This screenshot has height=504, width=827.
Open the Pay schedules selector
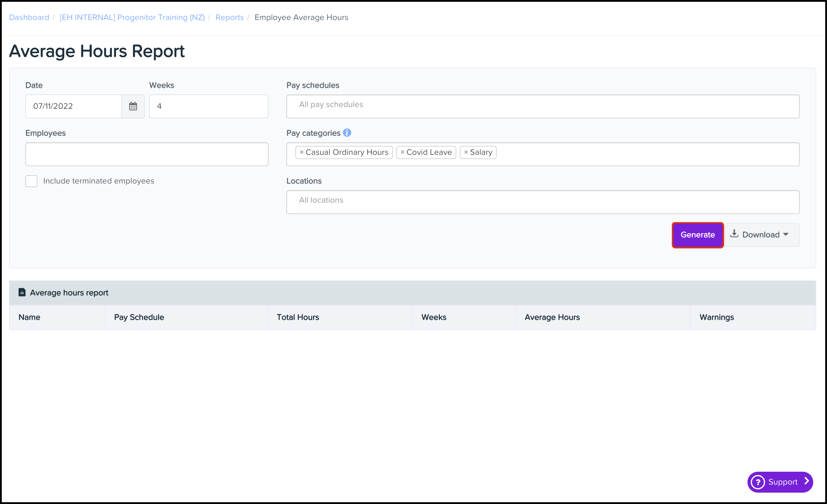[x=542, y=106]
